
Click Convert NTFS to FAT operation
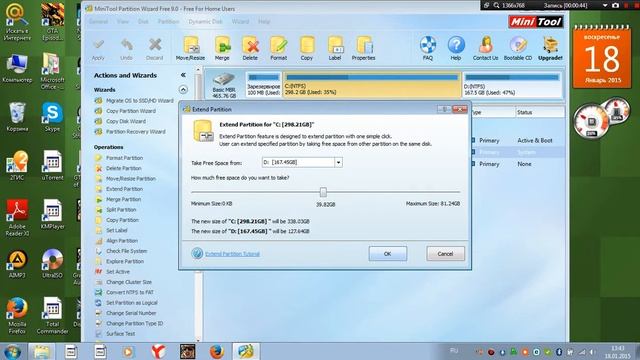coord(130,292)
